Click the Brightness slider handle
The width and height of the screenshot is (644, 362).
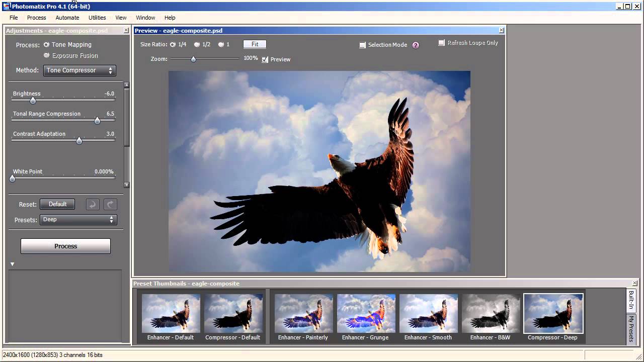33,101
